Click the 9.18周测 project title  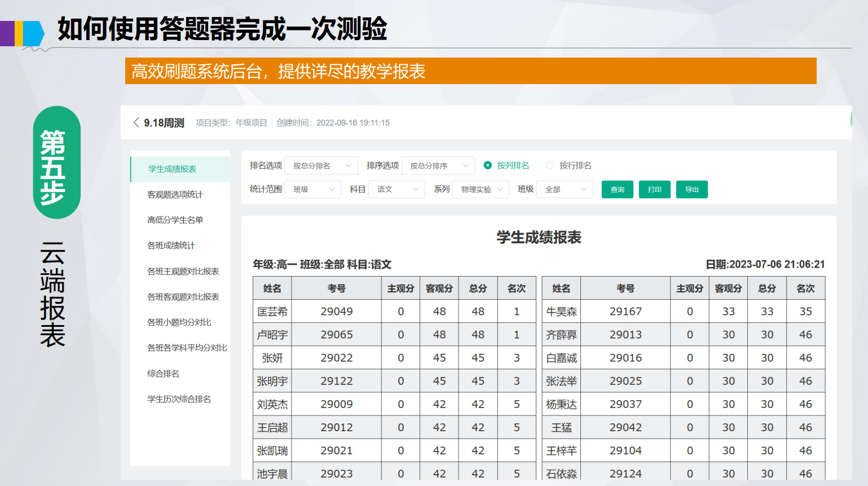click(x=164, y=123)
